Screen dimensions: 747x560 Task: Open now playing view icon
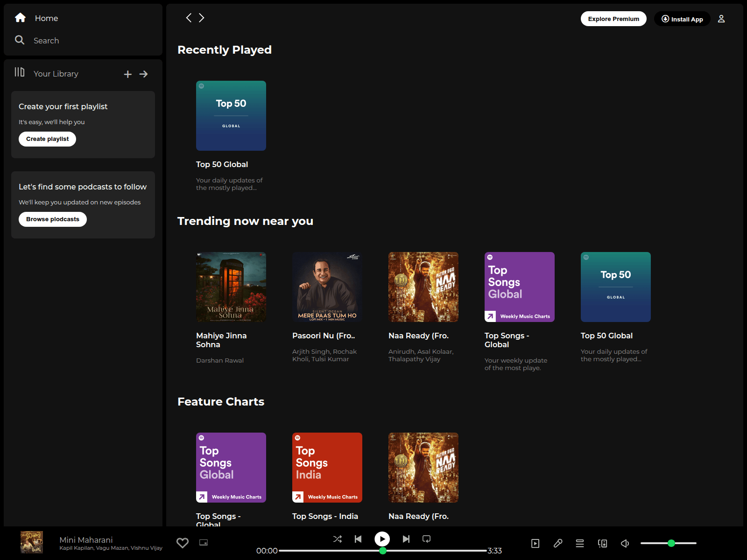[x=536, y=543]
